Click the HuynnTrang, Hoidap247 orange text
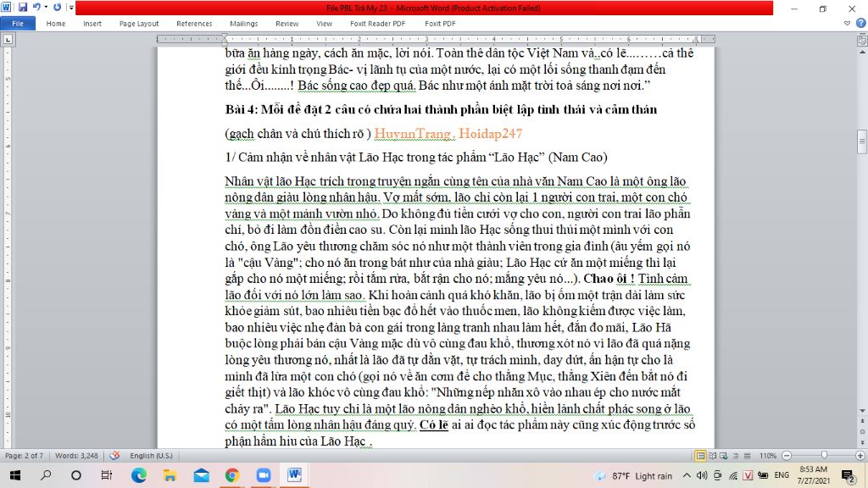This screenshot has height=488, width=868. coord(448,133)
